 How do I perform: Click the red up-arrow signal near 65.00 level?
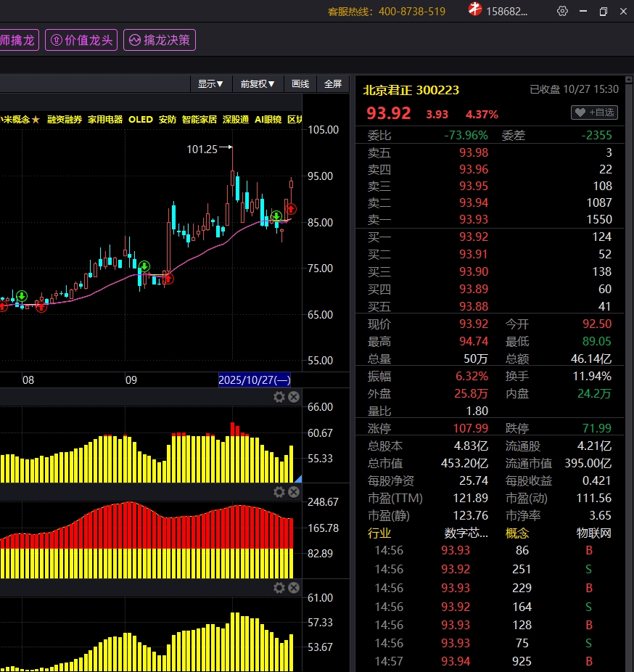[x=41, y=306]
